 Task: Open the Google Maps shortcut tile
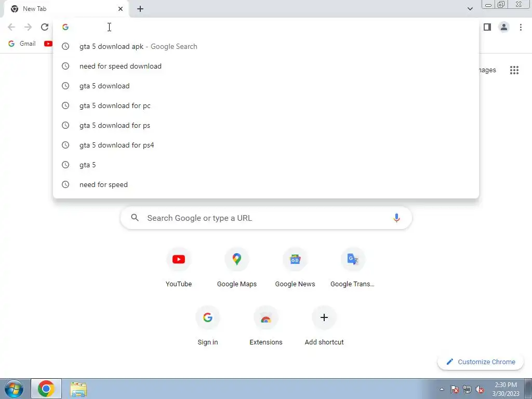click(x=237, y=268)
